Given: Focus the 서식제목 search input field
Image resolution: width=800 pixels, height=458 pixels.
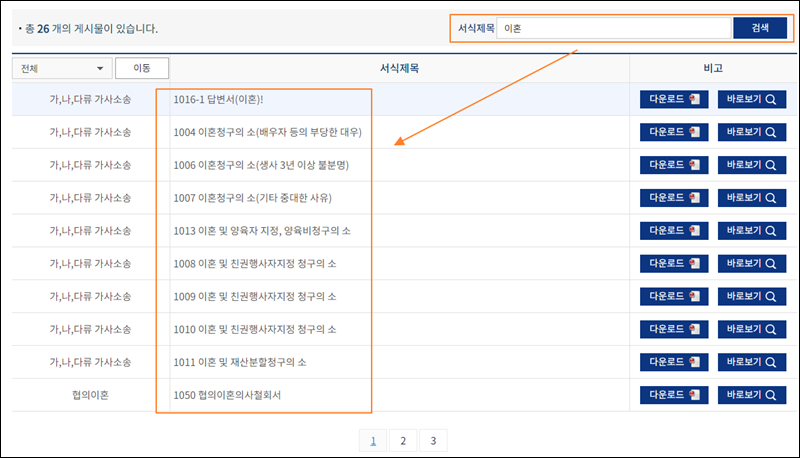Looking at the screenshot, I should 614,28.
